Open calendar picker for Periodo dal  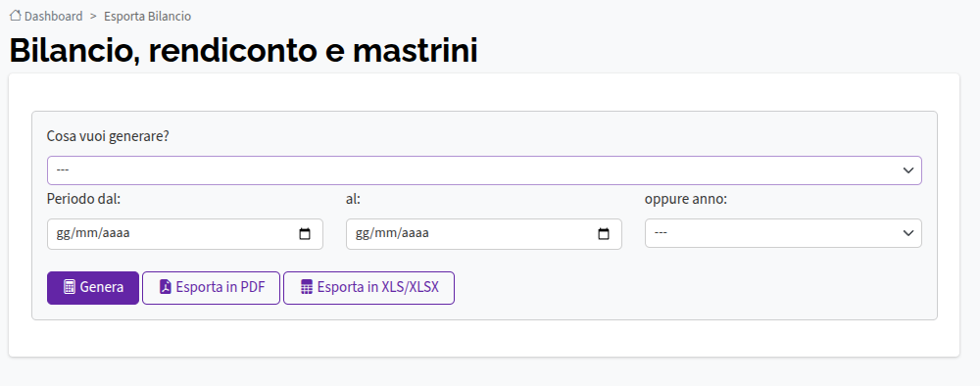pos(305,234)
